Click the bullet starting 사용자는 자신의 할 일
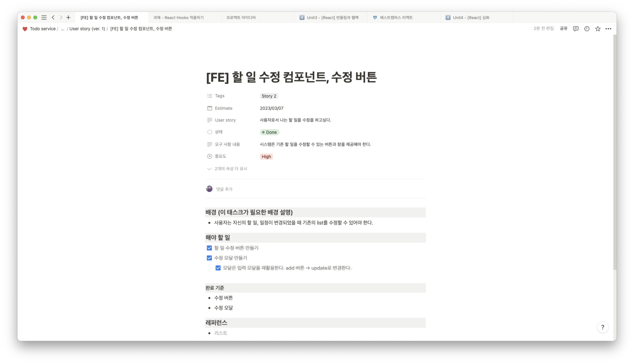634x364 pixels. click(293, 223)
